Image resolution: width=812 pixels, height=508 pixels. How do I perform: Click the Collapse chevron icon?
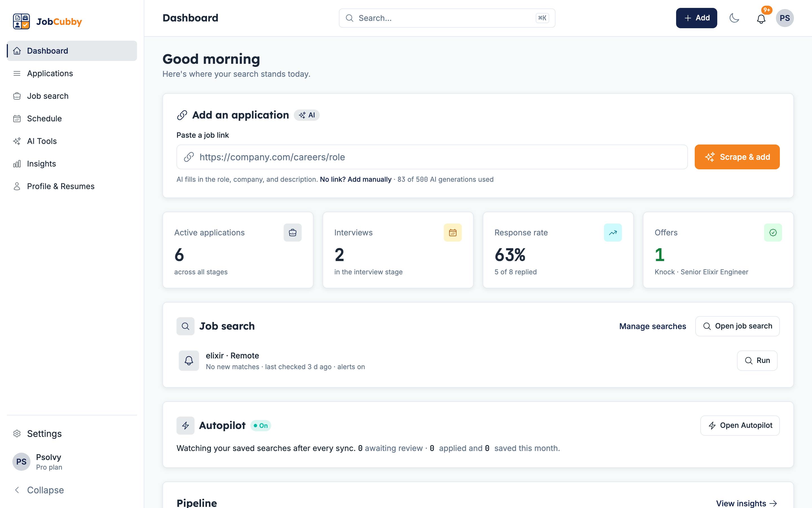point(17,490)
